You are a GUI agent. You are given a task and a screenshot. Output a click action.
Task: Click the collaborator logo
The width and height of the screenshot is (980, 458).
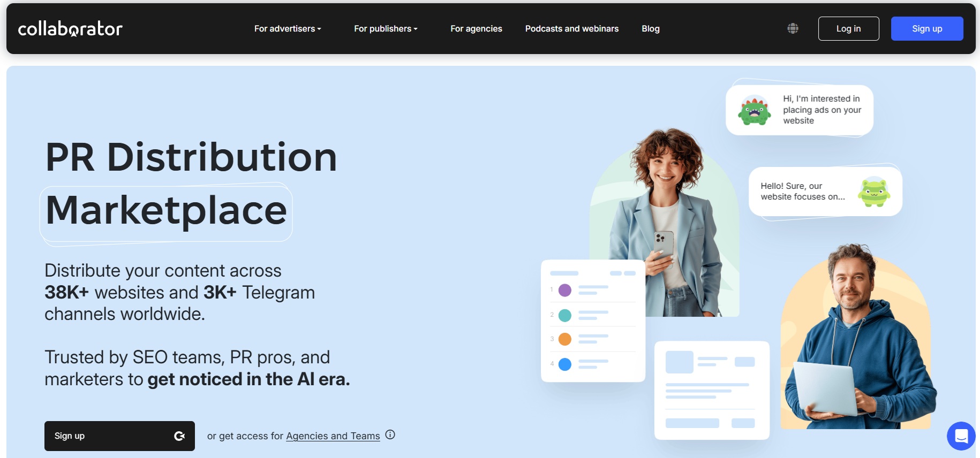(70, 29)
